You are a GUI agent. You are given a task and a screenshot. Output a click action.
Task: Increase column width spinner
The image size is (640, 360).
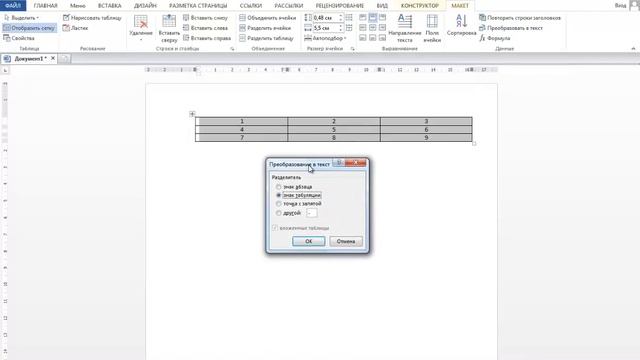(x=341, y=26)
